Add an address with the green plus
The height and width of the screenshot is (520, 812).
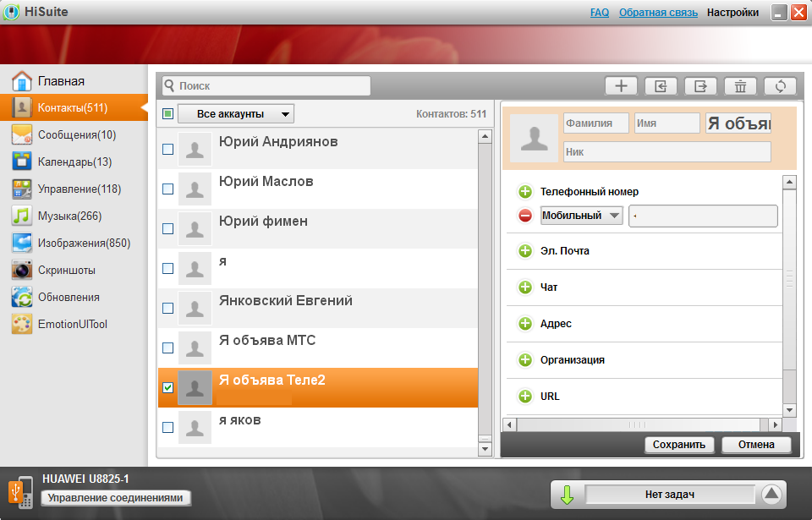[525, 324]
